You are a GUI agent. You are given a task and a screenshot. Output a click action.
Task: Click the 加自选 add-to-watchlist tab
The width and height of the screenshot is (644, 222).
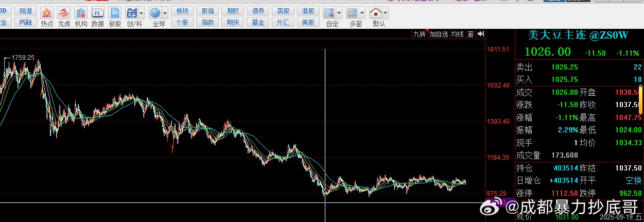point(439,34)
